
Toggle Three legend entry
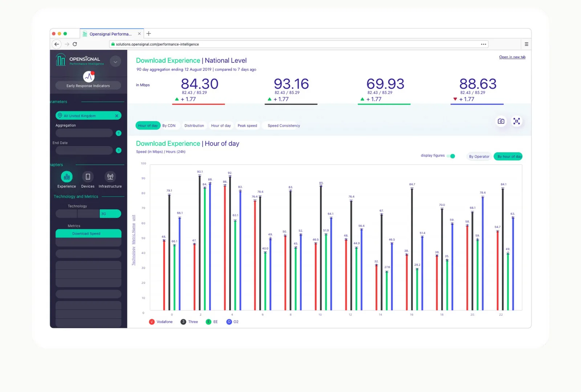(x=189, y=322)
